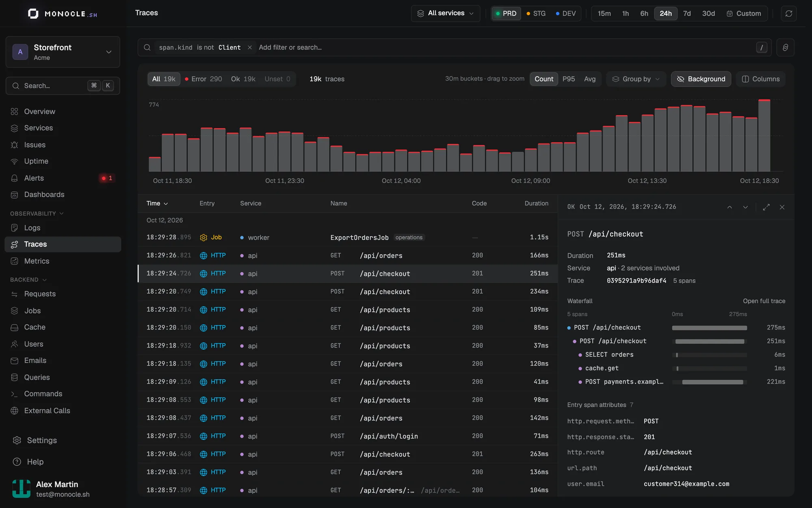
Task: Remove the span.kind filter chip
Action: point(250,48)
